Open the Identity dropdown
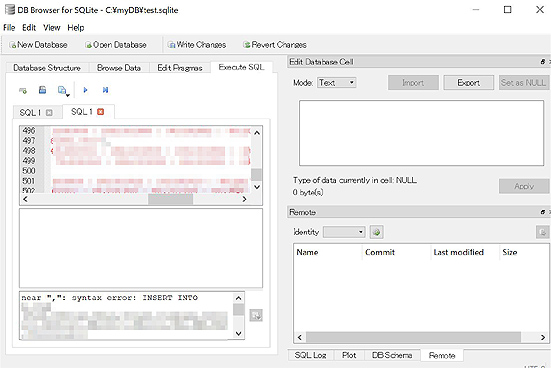This screenshot has width=551, height=368. pos(344,232)
